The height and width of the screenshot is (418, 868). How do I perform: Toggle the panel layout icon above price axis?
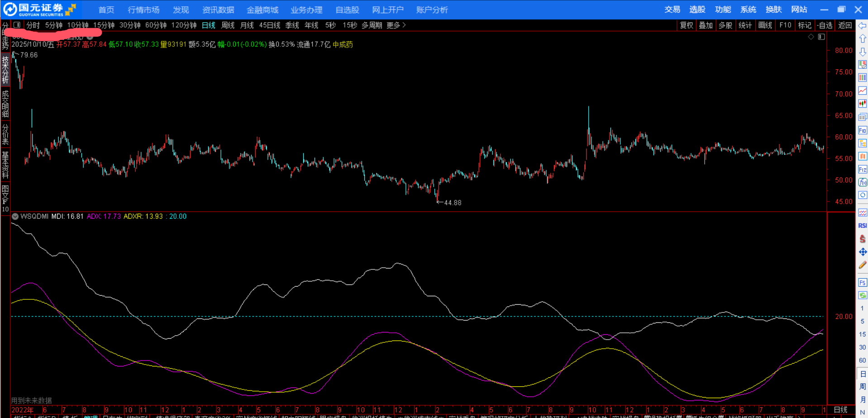[821, 37]
